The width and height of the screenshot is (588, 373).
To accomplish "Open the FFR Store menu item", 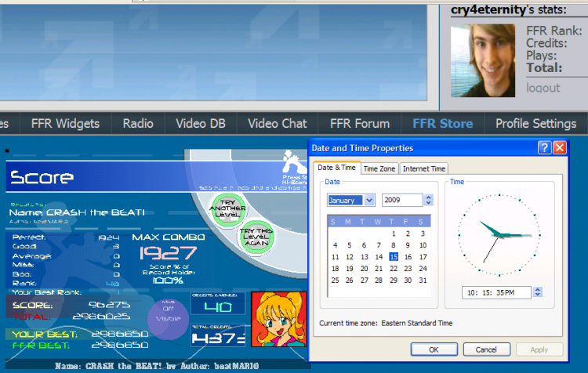I will pos(442,123).
